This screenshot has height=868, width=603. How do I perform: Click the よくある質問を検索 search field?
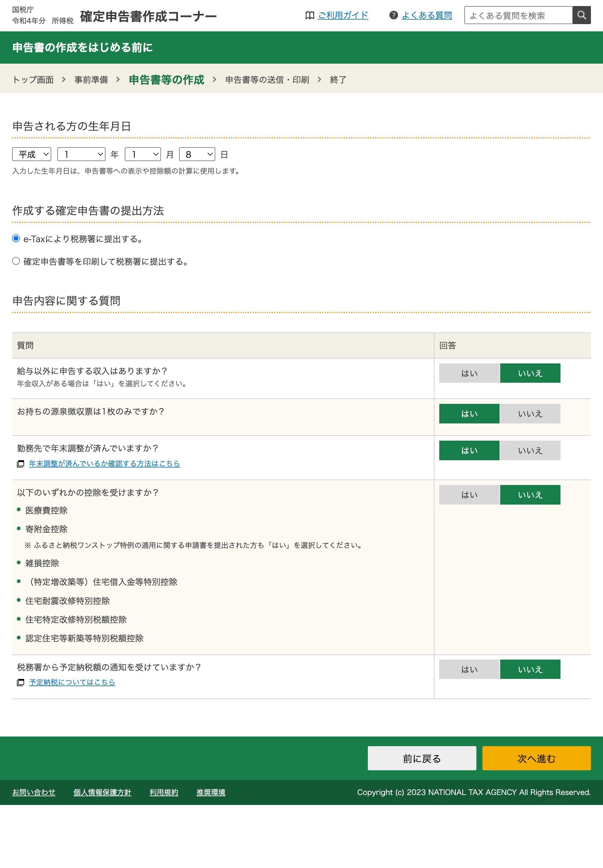518,15
